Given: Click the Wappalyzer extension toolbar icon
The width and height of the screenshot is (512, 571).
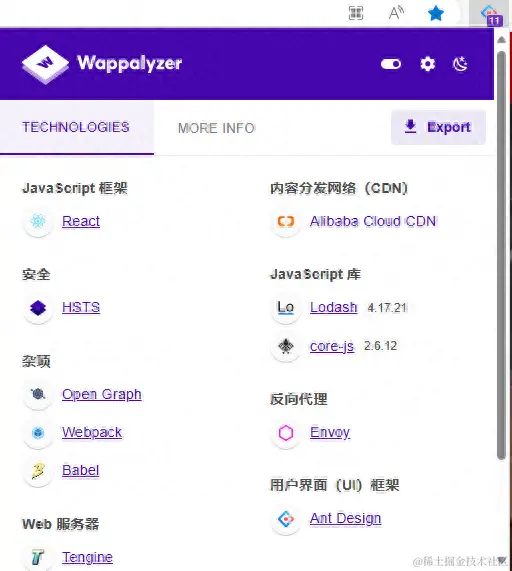Looking at the screenshot, I should (x=491, y=15).
